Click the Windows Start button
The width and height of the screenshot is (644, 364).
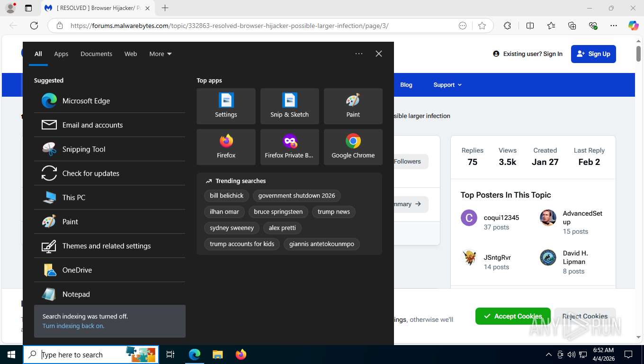pos(11,355)
